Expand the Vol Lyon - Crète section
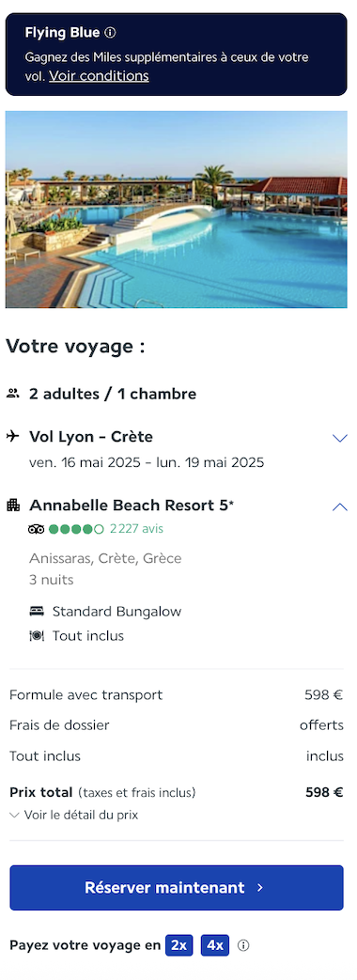357x980 pixels. [x=339, y=438]
